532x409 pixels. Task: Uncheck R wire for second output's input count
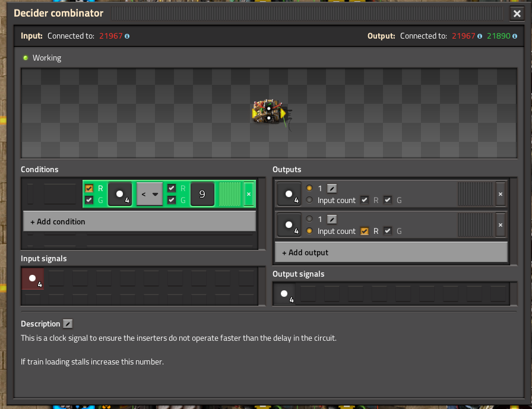click(365, 231)
